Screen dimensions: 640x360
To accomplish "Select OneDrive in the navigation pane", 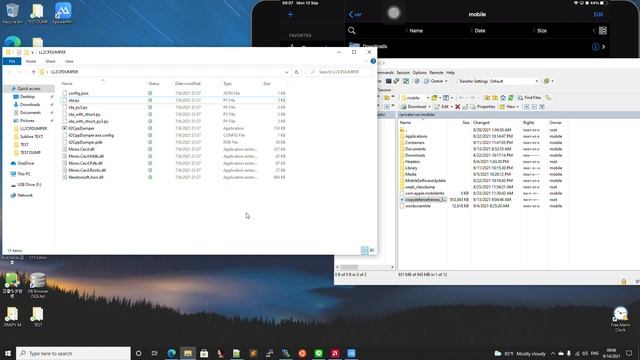I will point(26,163).
